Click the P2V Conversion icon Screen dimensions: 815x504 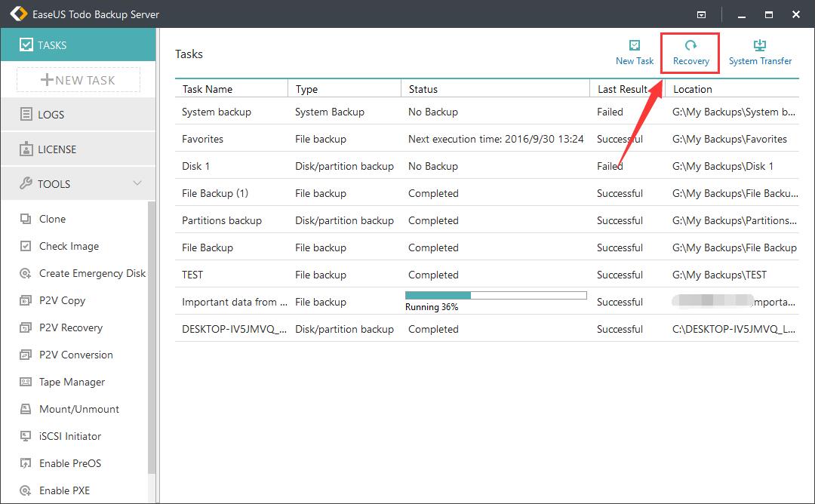tap(26, 355)
